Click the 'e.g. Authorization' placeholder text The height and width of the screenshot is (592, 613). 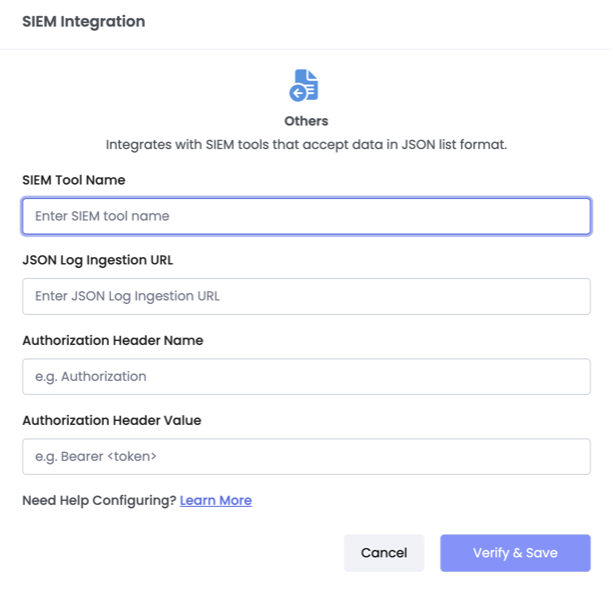point(91,376)
